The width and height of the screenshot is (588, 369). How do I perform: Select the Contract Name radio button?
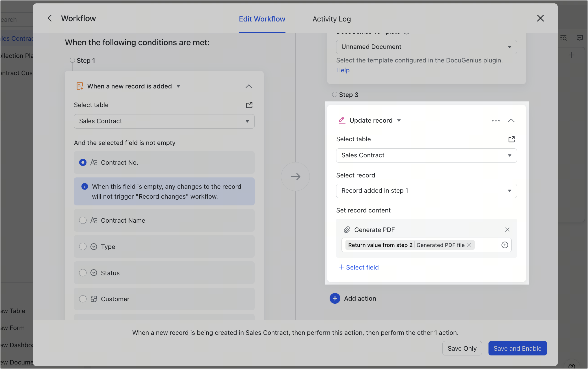click(x=83, y=220)
